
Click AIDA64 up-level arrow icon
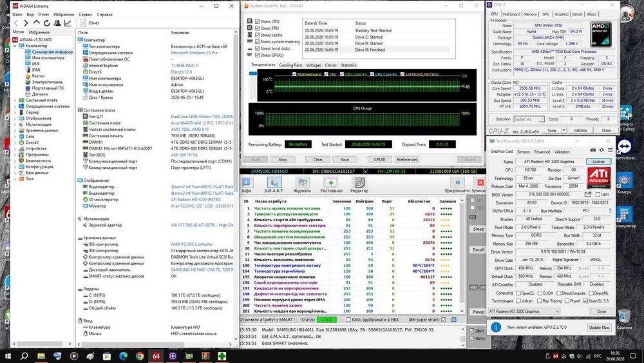tap(37, 23)
